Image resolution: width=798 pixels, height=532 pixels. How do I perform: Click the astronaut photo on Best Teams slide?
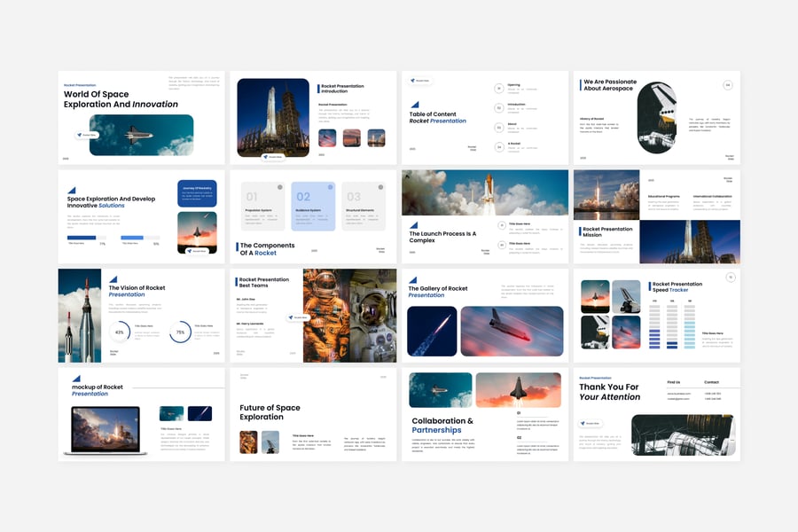click(349, 315)
